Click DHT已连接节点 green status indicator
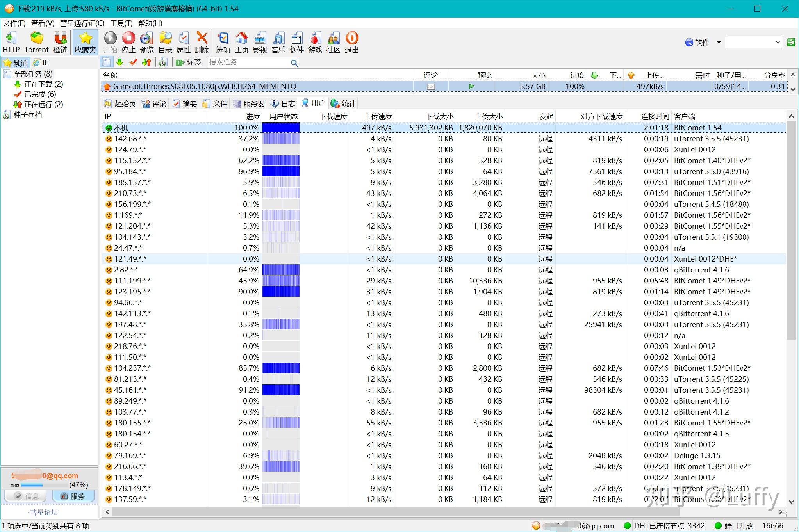The width and height of the screenshot is (799, 532). 628,526
